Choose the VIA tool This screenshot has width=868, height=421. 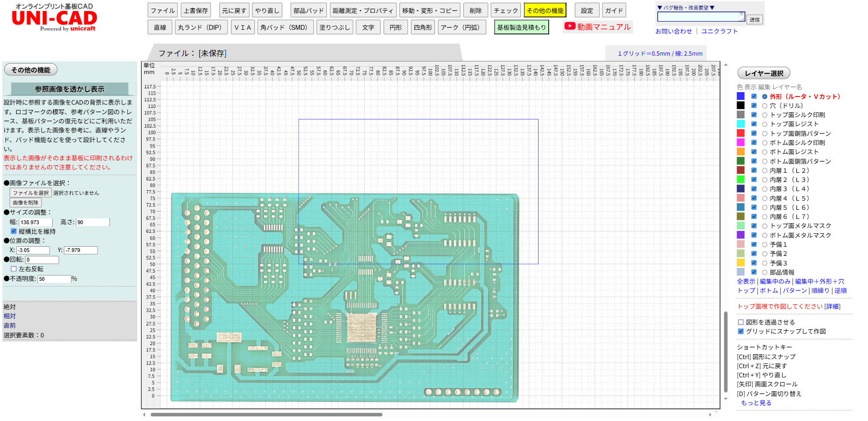(x=242, y=27)
